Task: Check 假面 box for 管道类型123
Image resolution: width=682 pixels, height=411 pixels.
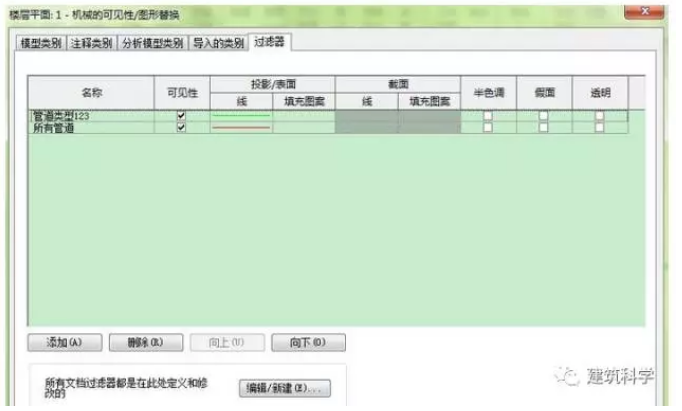Action: coord(544,116)
